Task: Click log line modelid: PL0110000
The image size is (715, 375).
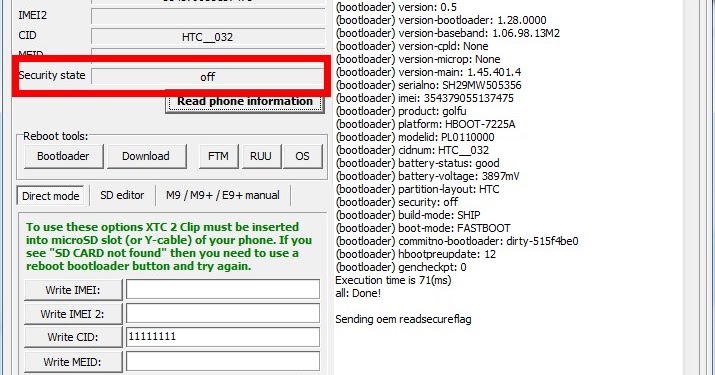Action: [415, 137]
